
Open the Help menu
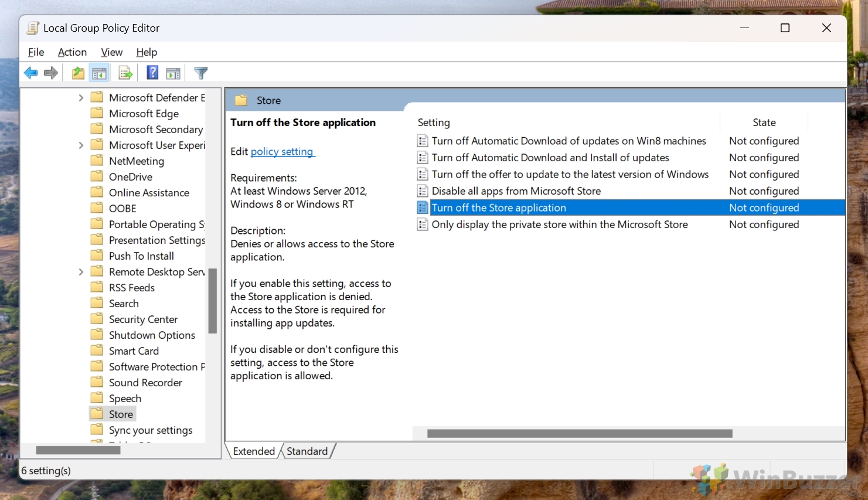pyautogui.click(x=147, y=52)
